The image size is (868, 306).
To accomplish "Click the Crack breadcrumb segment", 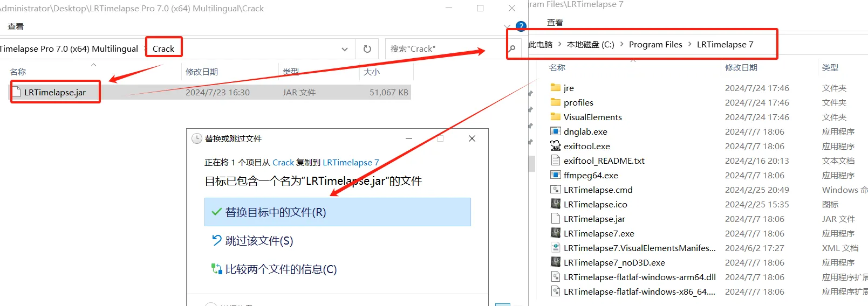I will [x=163, y=48].
